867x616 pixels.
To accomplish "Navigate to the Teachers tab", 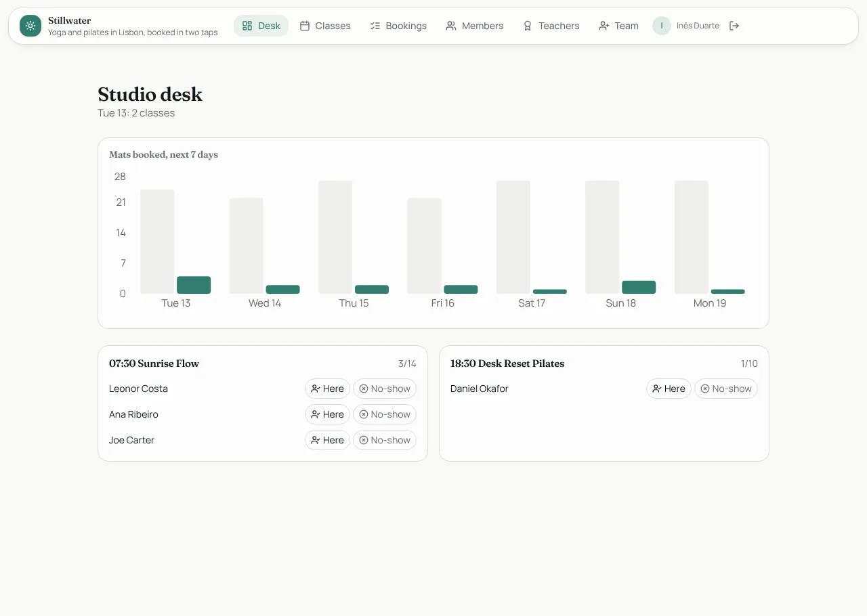I will click(551, 26).
